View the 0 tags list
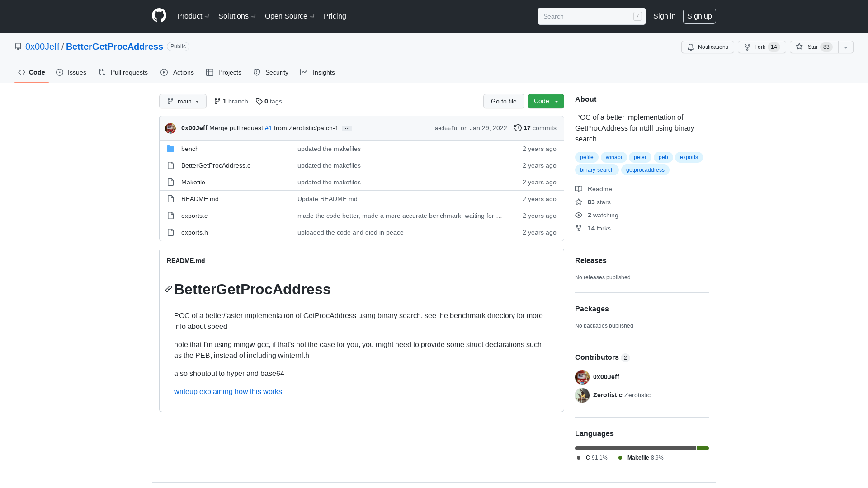868x488 pixels. [x=269, y=101]
